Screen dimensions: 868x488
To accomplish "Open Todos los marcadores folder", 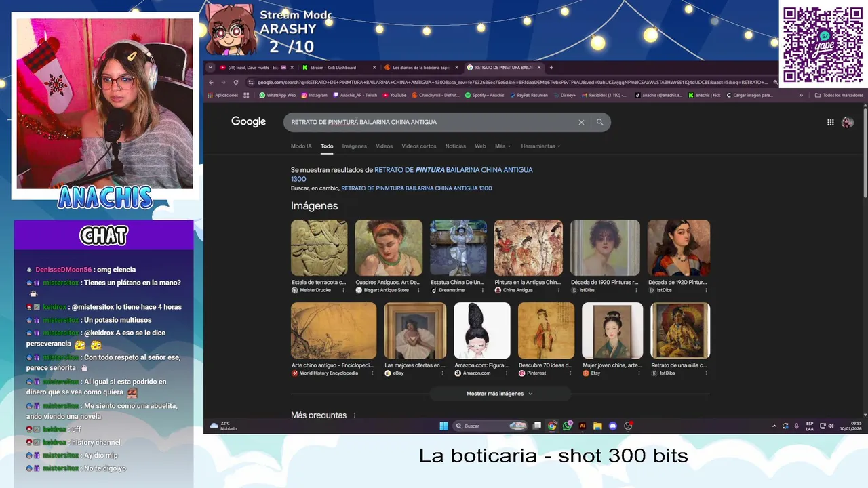I will (839, 96).
